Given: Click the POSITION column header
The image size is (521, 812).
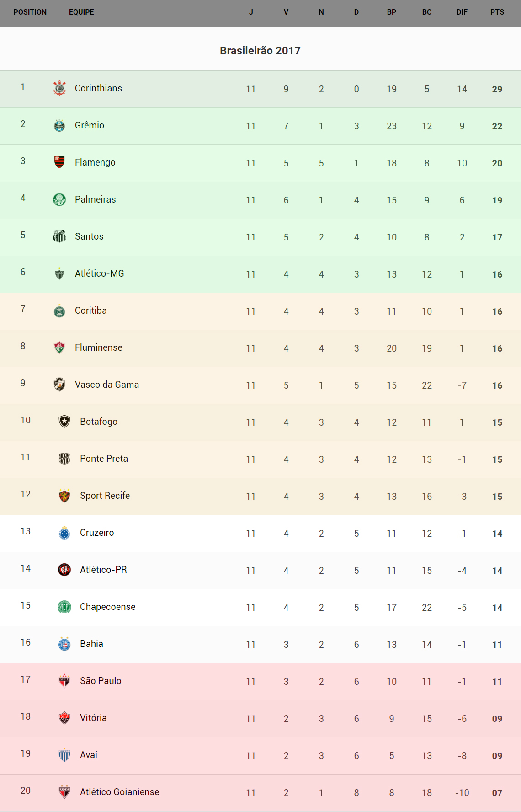Looking at the screenshot, I should 30,12.
